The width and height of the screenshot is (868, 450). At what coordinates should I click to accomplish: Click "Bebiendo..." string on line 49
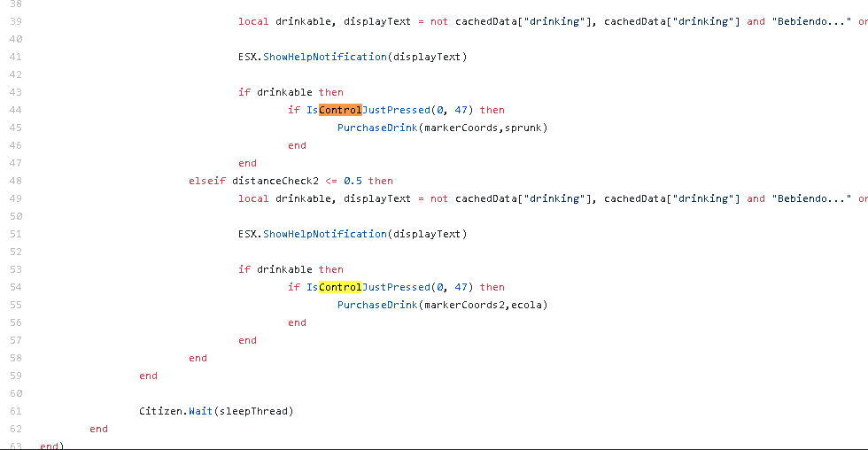[x=811, y=198]
